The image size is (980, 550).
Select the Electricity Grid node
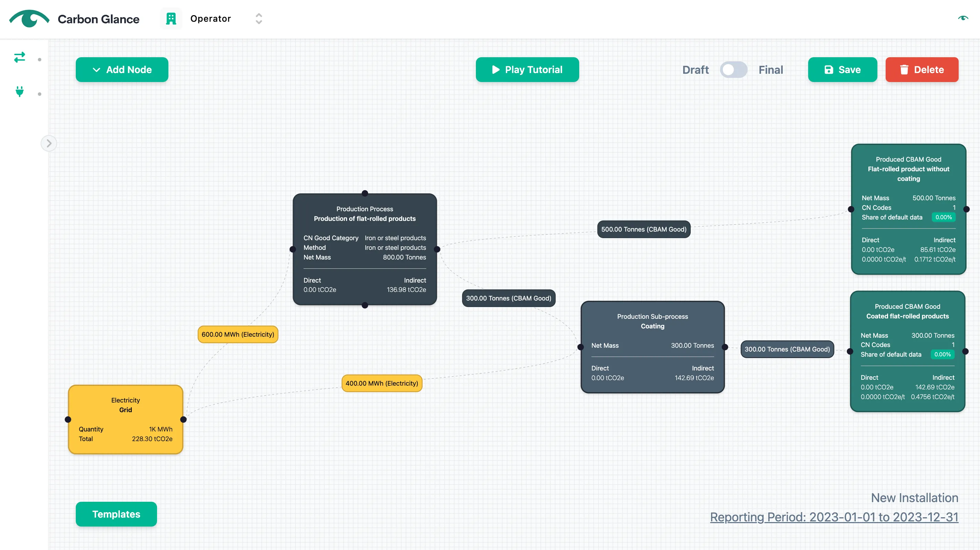point(126,419)
